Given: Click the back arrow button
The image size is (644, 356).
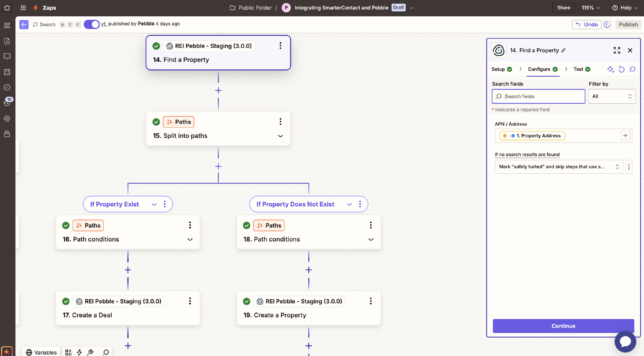Looking at the screenshot, I should (x=24, y=24).
